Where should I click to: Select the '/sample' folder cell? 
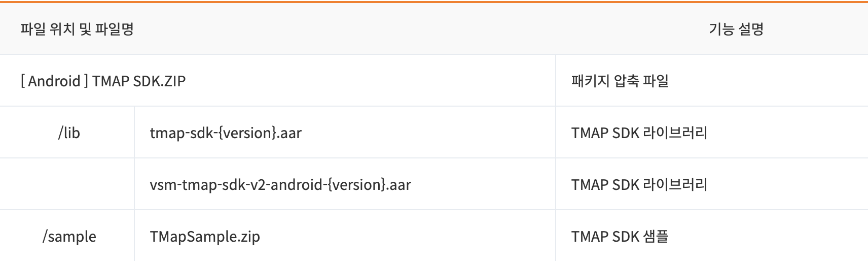tap(69, 237)
